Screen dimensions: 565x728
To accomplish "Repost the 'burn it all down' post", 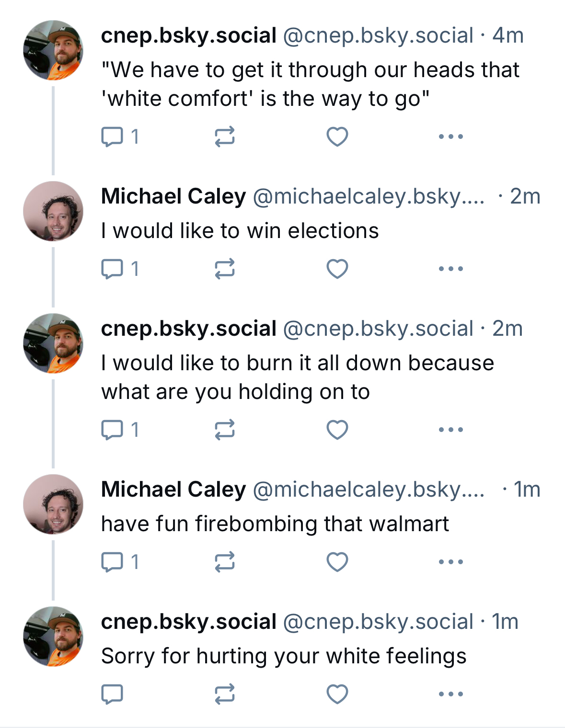I will coord(224,430).
